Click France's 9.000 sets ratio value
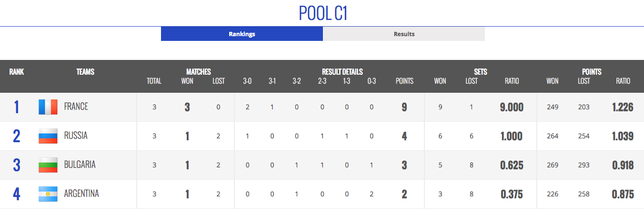This screenshot has height=215, width=644. (512, 107)
